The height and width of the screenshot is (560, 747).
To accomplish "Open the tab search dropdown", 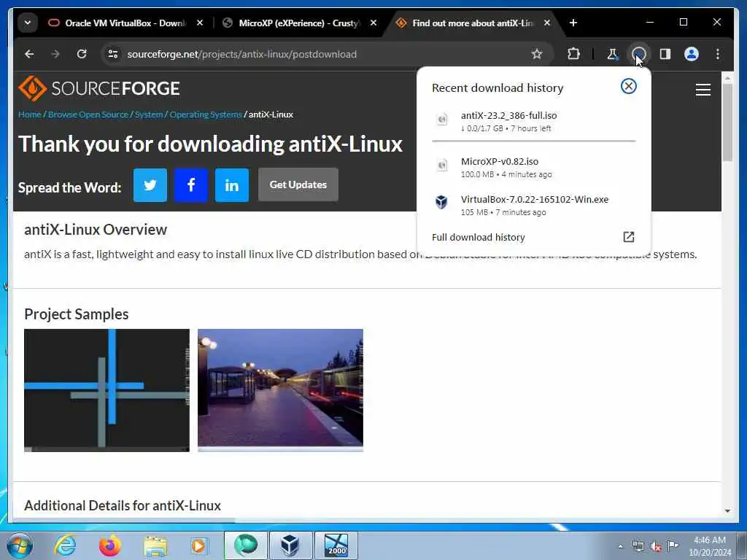I will [x=28, y=23].
